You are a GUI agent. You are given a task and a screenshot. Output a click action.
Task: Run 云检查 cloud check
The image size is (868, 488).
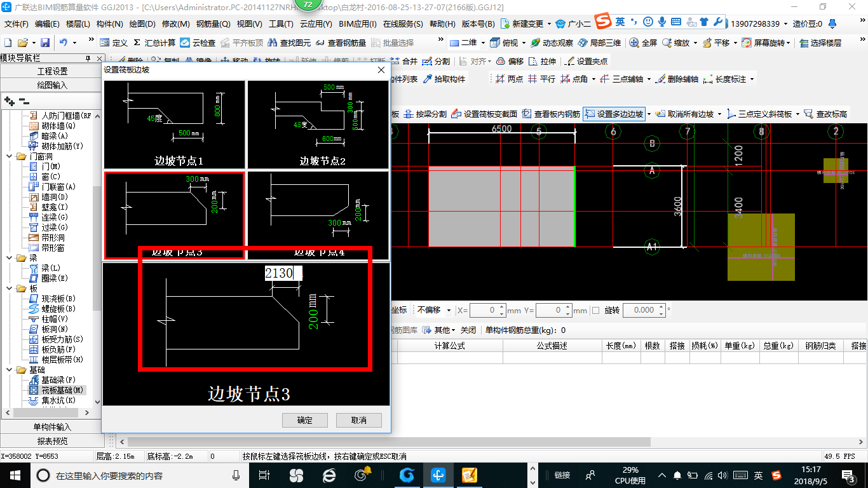coord(198,43)
